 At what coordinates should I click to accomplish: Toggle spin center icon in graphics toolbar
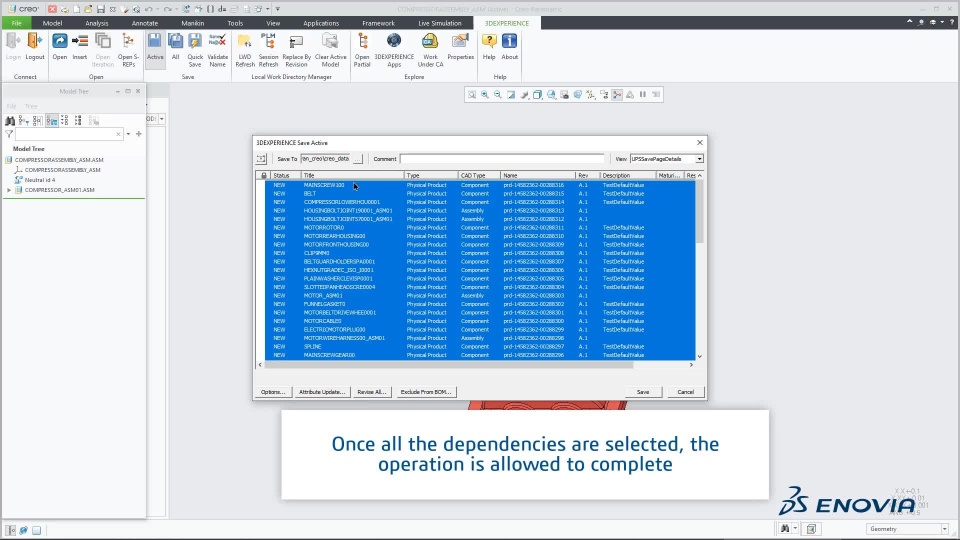click(617, 94)
